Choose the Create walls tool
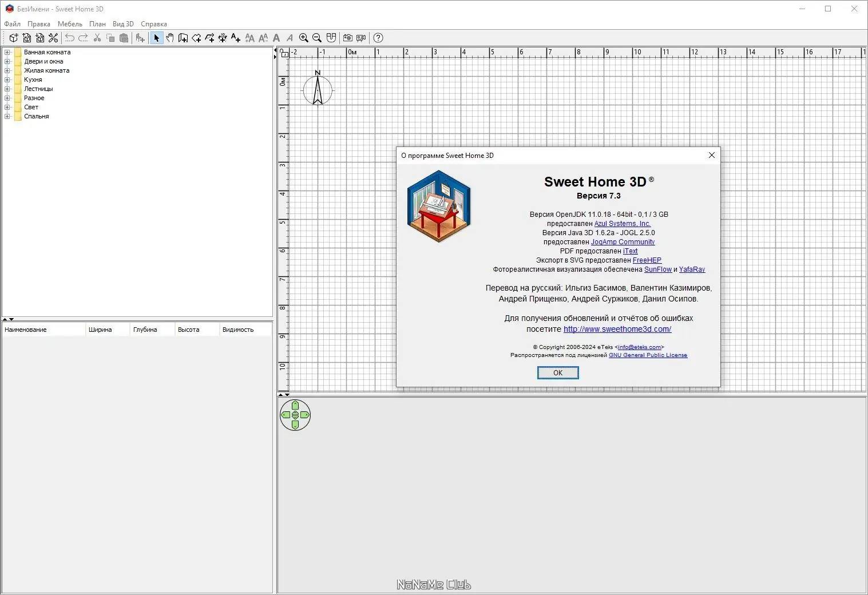 [183, 38]
